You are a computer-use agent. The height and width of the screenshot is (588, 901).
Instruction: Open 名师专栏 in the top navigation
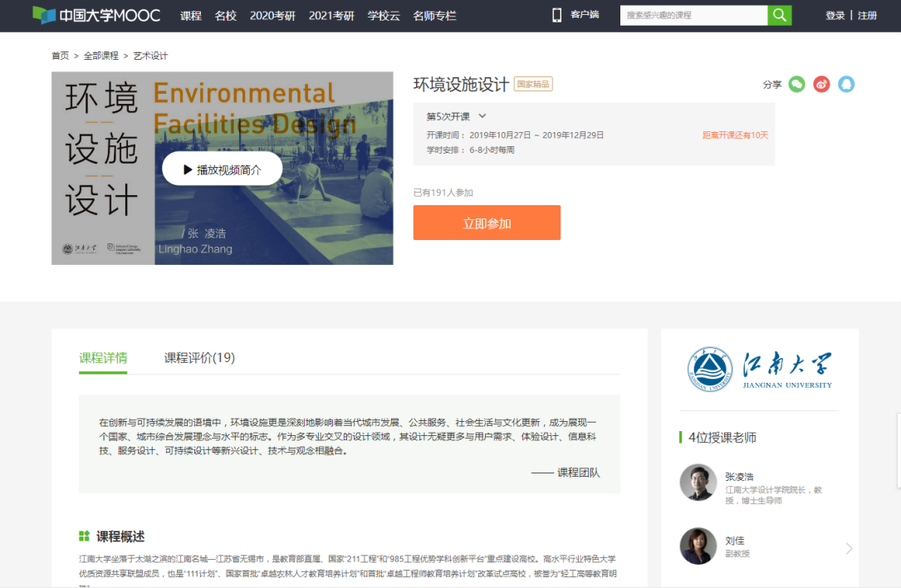coord(434,16)
